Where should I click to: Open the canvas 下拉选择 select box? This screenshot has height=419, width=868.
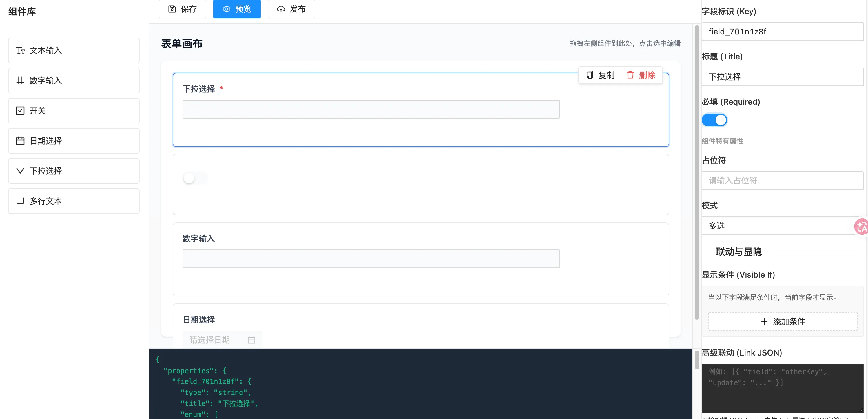(371, 109)
